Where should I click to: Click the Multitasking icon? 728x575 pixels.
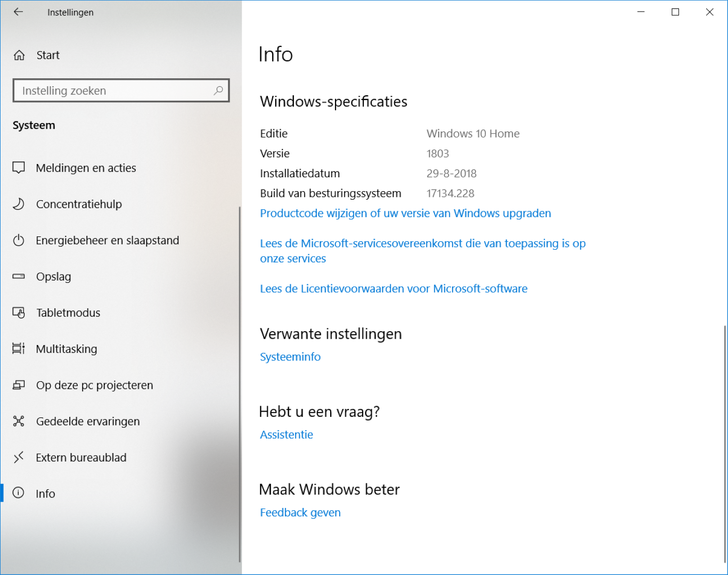pyautogui.click(x=19, y=349)
